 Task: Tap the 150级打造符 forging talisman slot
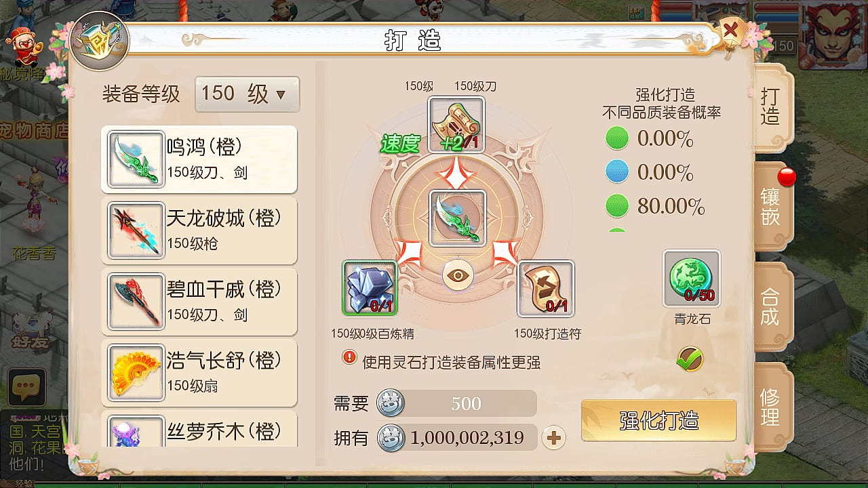[x=546, y=289]
